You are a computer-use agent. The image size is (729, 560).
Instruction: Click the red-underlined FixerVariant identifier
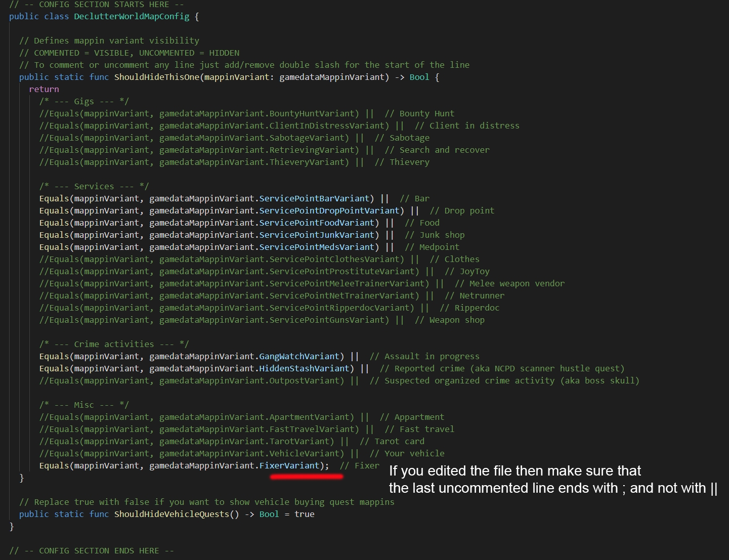coord(289,465)
